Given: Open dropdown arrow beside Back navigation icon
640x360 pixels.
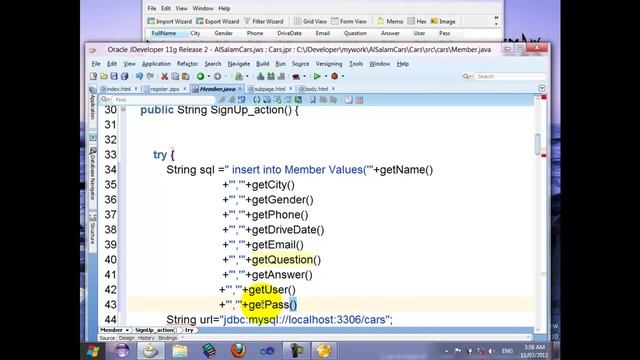Looking at the screenshot, I should [209, 76].
